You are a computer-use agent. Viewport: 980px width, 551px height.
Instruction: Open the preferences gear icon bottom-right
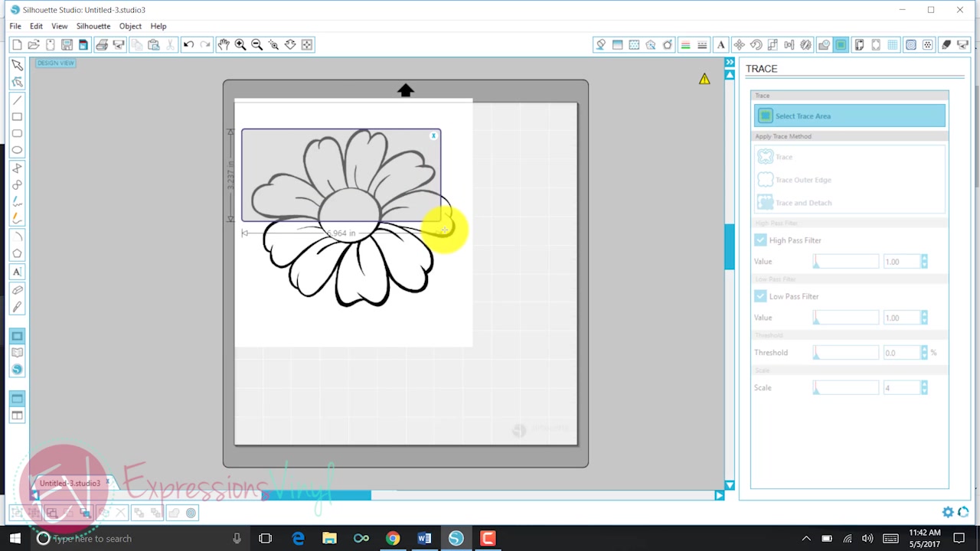pos(948,513)
